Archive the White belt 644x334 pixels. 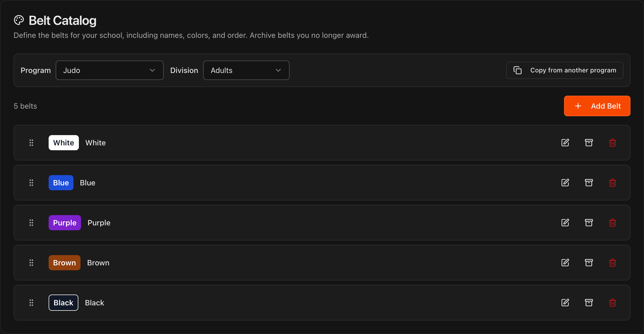click(589, 143)
